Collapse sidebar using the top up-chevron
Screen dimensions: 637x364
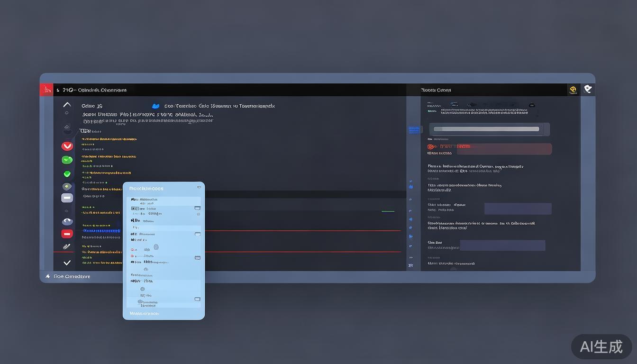(x=67, y=105)
